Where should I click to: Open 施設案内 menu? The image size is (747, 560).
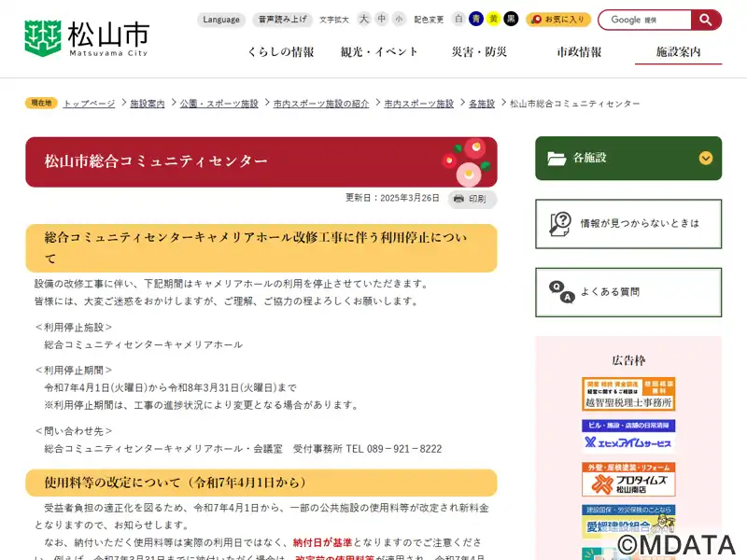679,52
